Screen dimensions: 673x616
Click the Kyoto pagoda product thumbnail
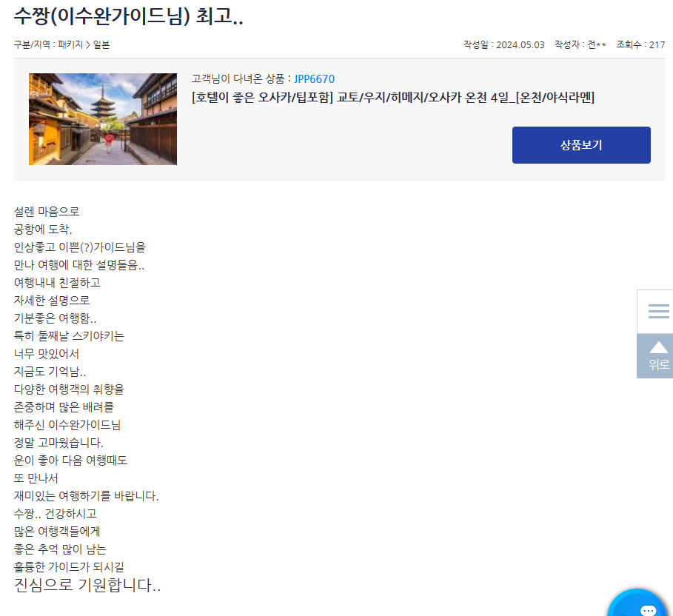click(103, 119)
